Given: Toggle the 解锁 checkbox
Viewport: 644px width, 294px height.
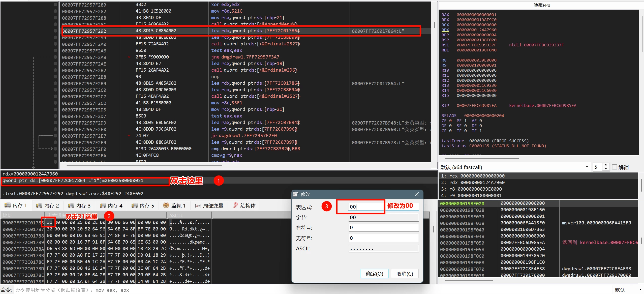Looking at the screenshot, I should [615, 167].
